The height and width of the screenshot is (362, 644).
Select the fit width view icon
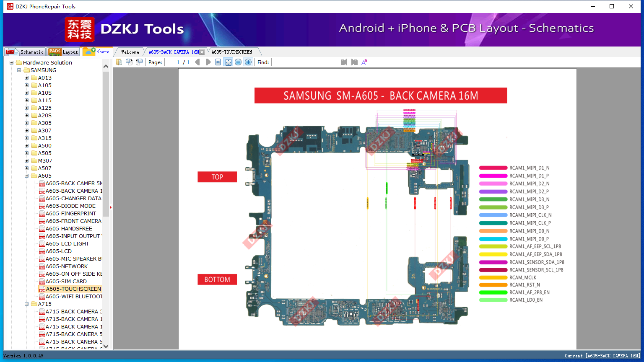pyautogui.click(x=218, y=62)
